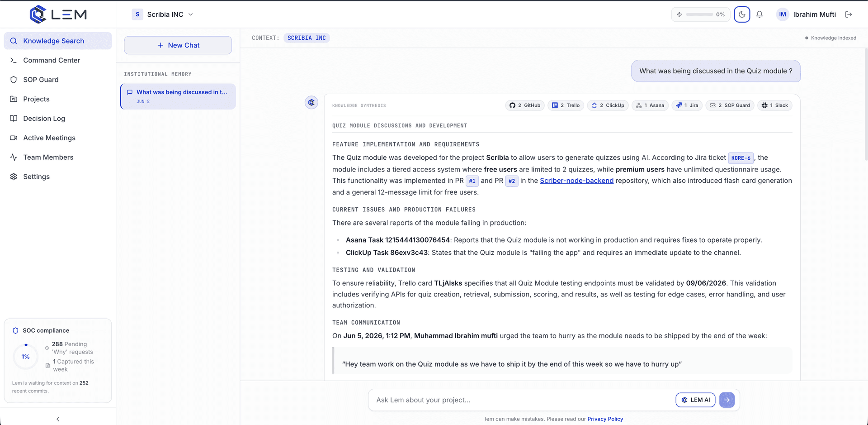Image resolution: width=868 pixels, height=425 pixels.
Task: Click the Lem assistant avatar icon
Action: (311, 103)
